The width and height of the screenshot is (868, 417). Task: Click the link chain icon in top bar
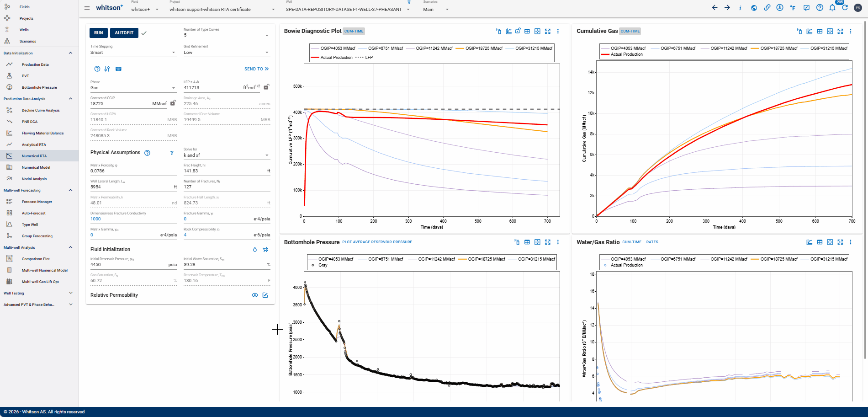[x=767, y=8]
